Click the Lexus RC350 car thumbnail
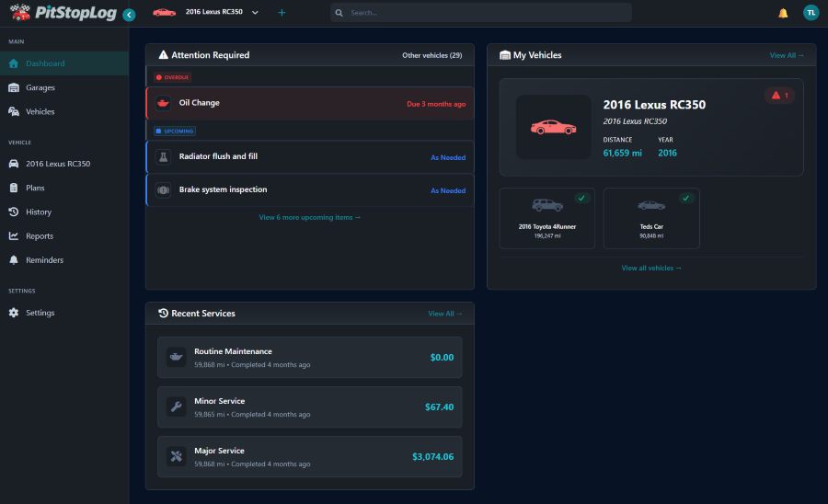The height and width of the screenshot is (504, 828). pos(554,127)
